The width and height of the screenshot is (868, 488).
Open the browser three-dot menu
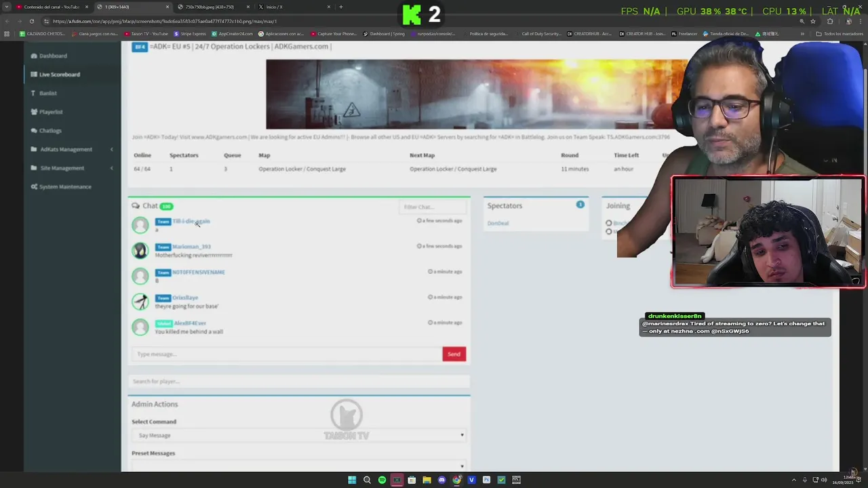(861, 21)
